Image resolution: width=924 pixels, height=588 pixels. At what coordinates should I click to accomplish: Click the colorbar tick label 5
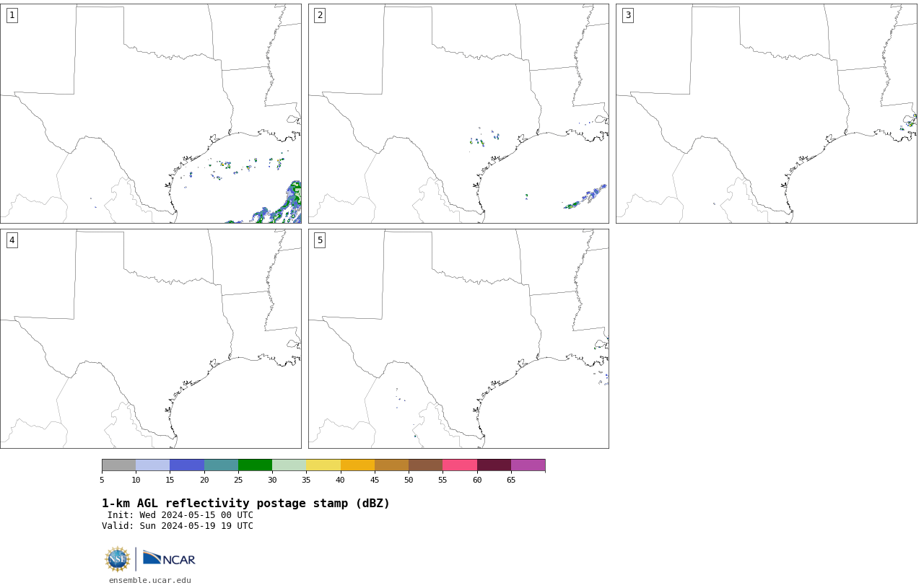tap(102, 480)
